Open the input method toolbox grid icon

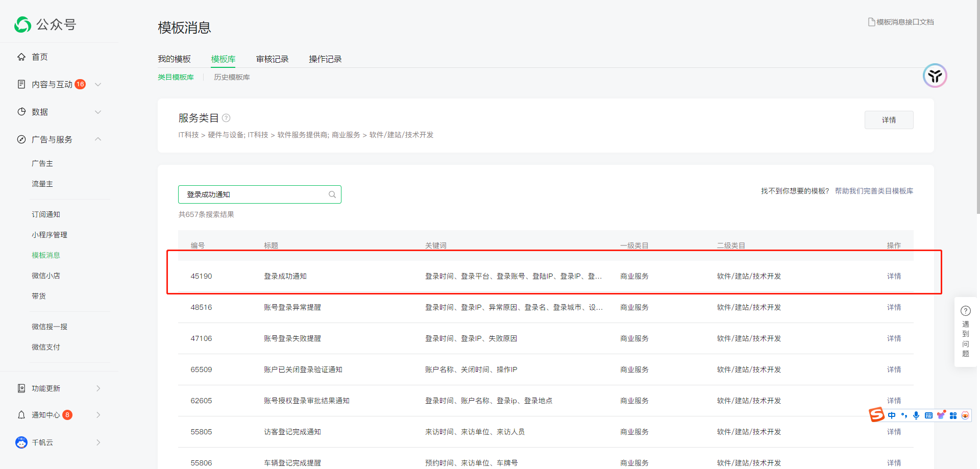[x=953, y=415]
